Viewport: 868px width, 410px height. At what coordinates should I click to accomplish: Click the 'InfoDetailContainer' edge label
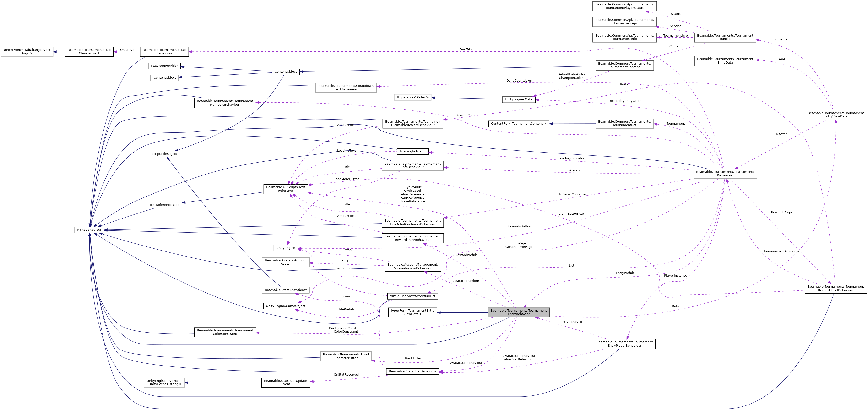point(571,194)
